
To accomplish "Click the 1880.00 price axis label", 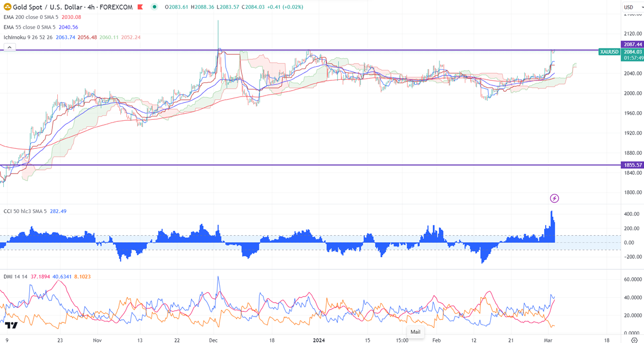I will point(633,153).
